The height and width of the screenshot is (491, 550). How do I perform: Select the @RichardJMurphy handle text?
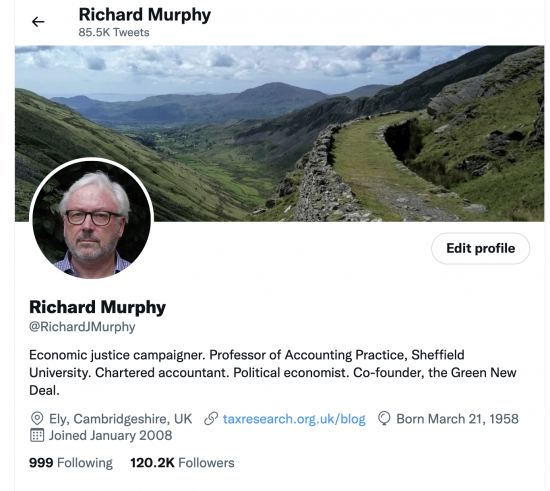tap(82, 327)
